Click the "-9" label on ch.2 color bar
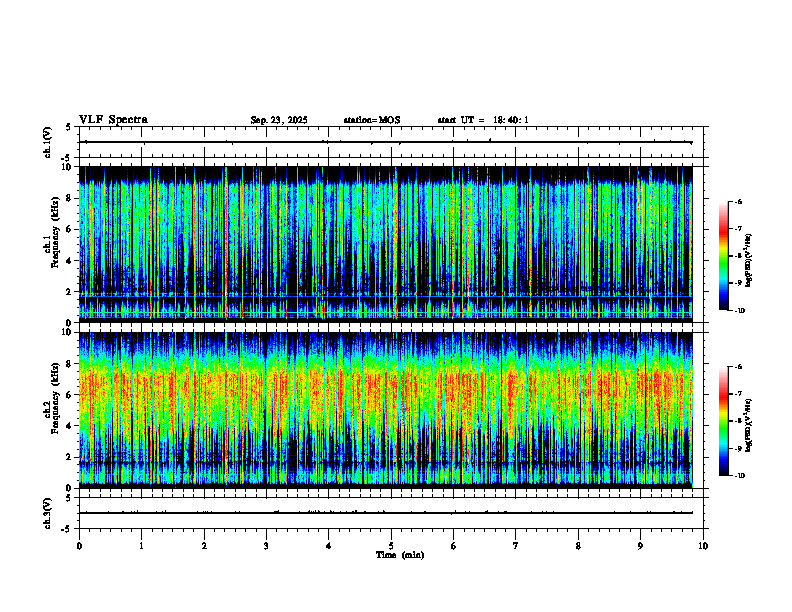This screenshot has width=792, height=612. pos(738,448)
